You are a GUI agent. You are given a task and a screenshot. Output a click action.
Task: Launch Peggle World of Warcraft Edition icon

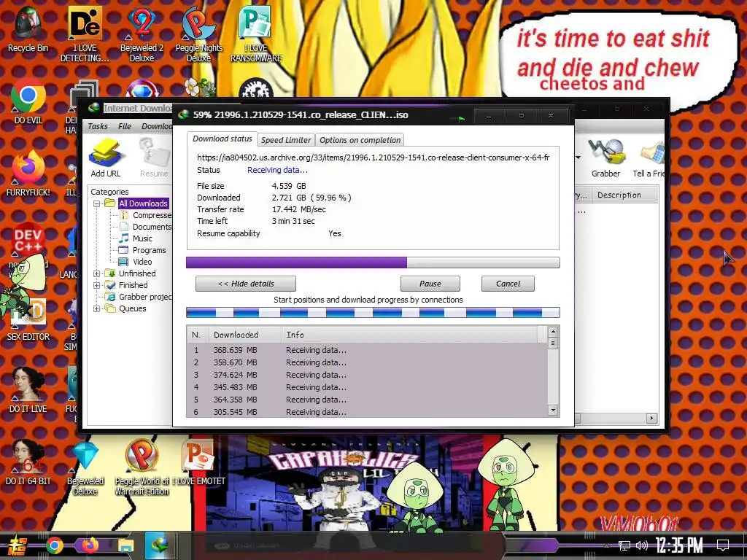(142, 467)
